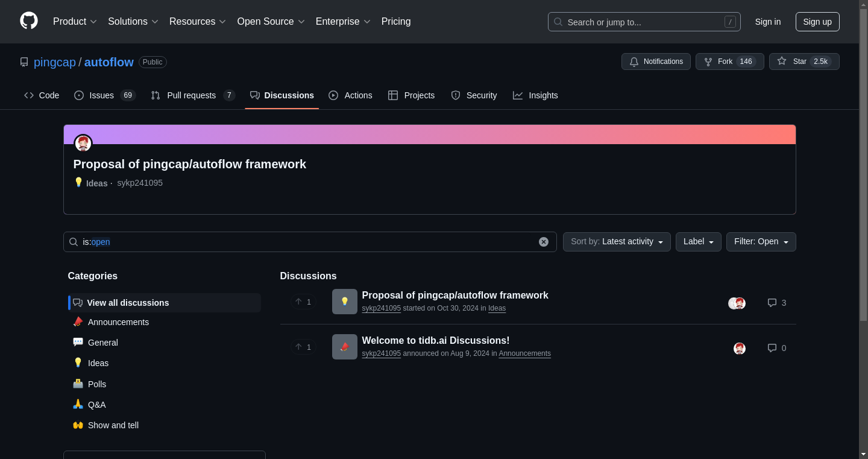
Task: Star the autoflow repository
Action: (x=804, y=62)
